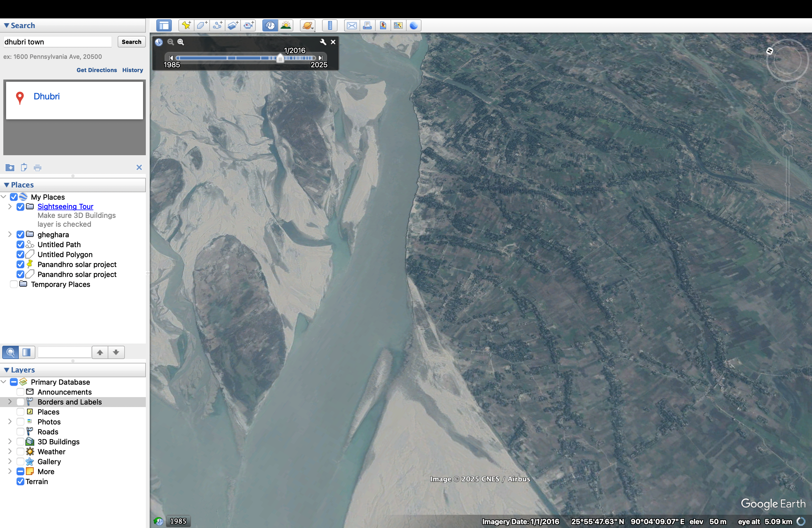Image resolution: width=812 pixels, height=528 pixels.
Task: Open the Ruler measurement tool
Action: point(329,25)
